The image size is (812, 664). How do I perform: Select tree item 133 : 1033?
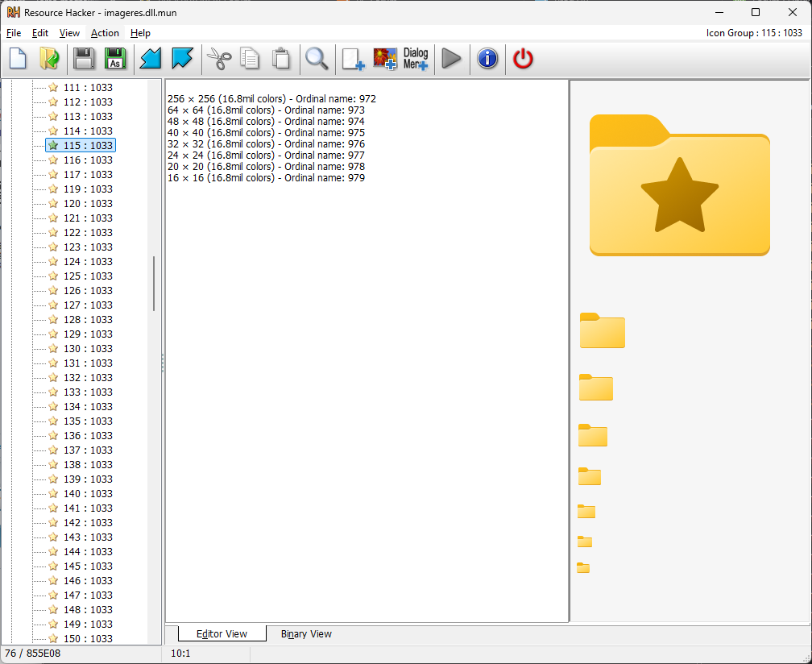[x=88, y=392]
